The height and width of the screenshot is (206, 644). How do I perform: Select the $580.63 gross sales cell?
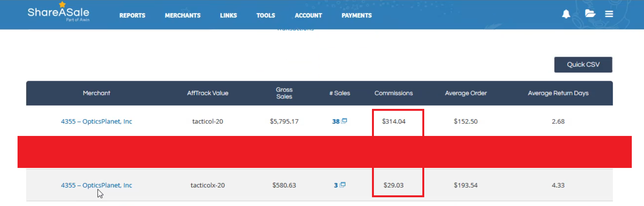(x=284, y=185)
